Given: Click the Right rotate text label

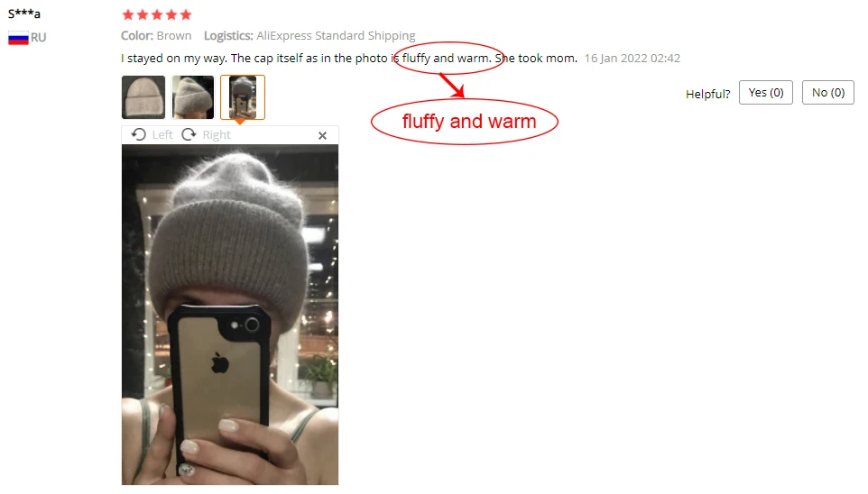Looking at the screenshot, I should 217,135.
